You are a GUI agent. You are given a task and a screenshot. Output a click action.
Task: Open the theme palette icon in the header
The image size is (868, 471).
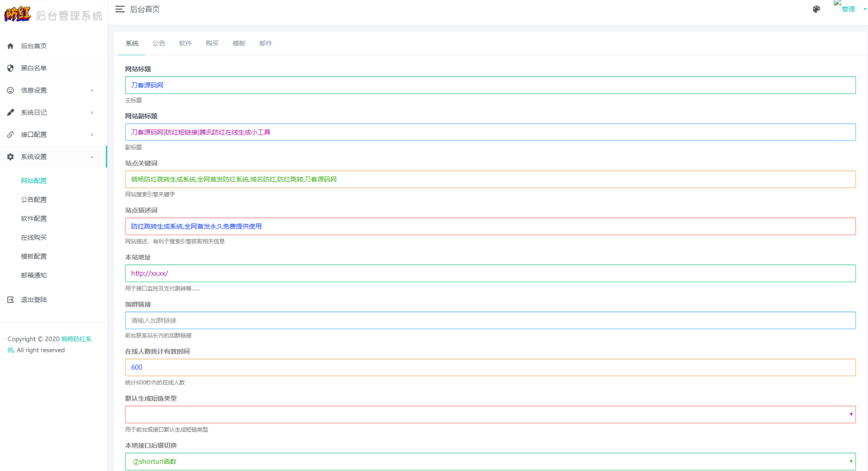tap(816, 9)
